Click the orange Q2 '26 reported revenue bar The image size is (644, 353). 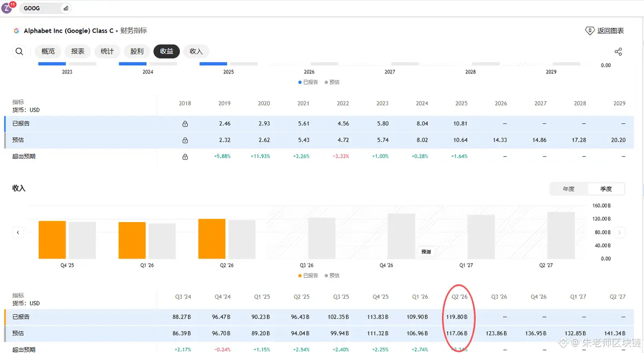[x=212, y=239]
